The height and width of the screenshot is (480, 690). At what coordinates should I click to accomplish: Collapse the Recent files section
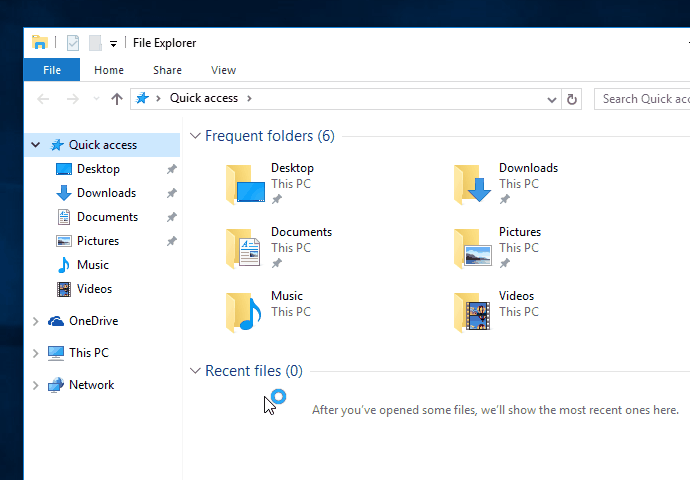(x=195, y=371)
